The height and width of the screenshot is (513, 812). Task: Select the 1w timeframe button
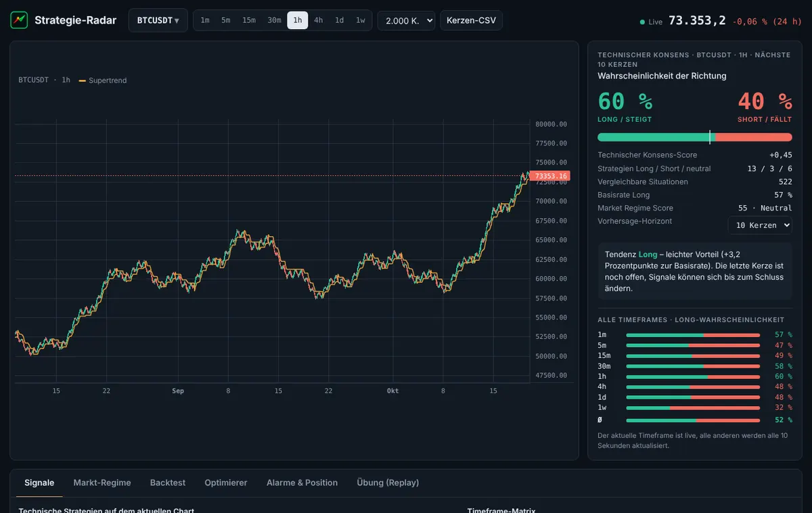(x=361, y=20)
